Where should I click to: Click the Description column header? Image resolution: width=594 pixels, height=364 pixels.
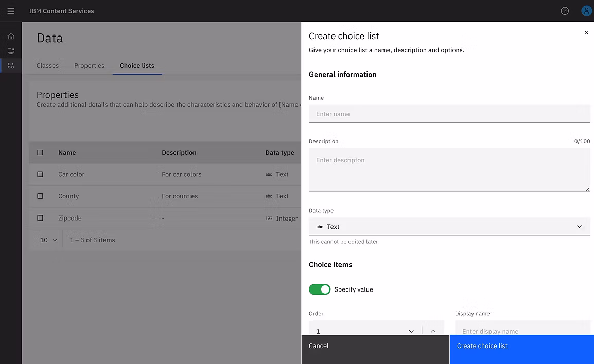179,153
